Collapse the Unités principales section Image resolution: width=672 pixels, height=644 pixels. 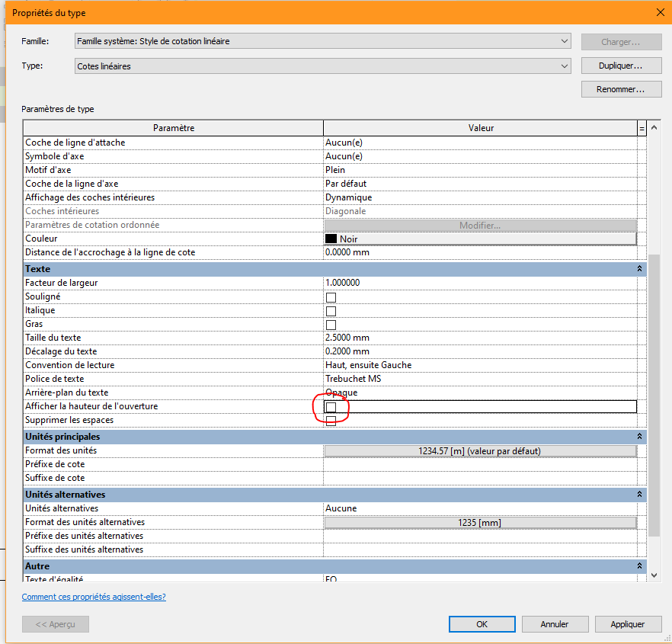coord(640,436)
